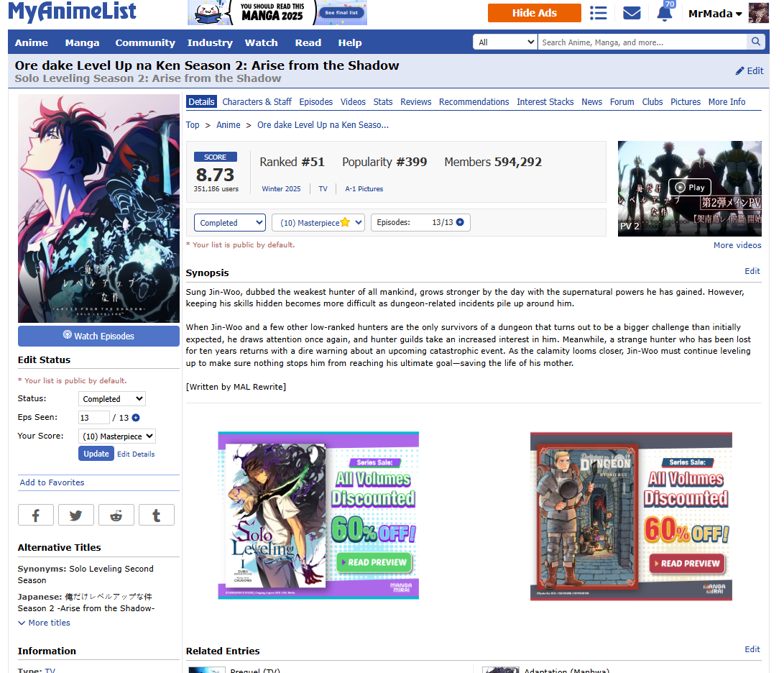This screenshot has height=673, width=784.
Task: Switch to the Characters & Staff tab
Action: coord(257,101)
